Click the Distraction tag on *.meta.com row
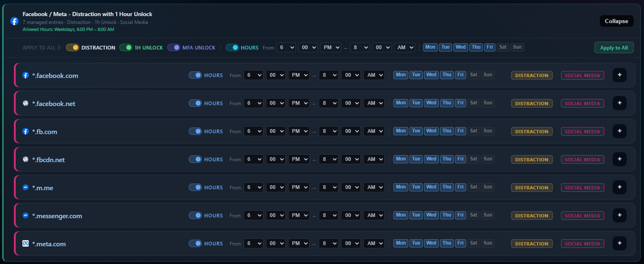 [x=532, y=244]
